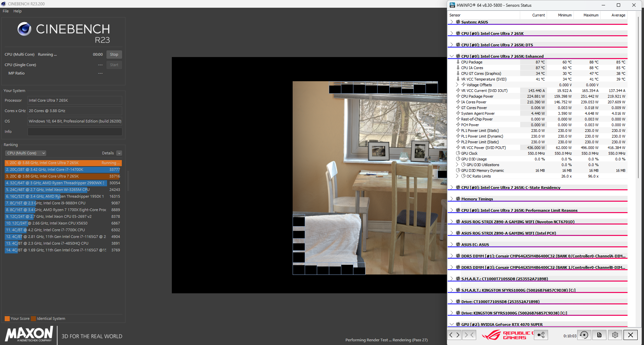Click the HWiNFO share/network icon button
Viewport: 644px width, 345px height.
pos(541,335)
